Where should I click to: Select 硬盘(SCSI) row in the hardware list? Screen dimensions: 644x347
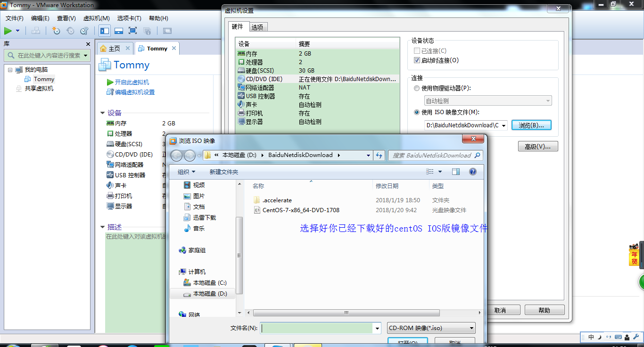pos(317,71)
